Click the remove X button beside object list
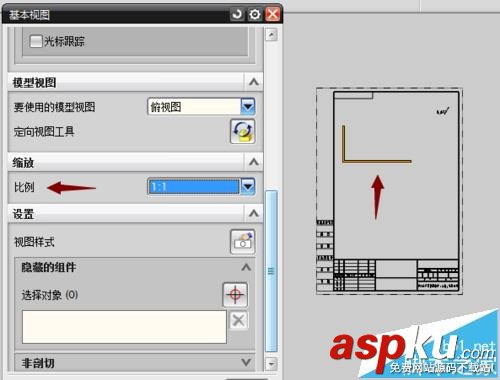The height and width of the screenshot is (380, 500). 239,321
